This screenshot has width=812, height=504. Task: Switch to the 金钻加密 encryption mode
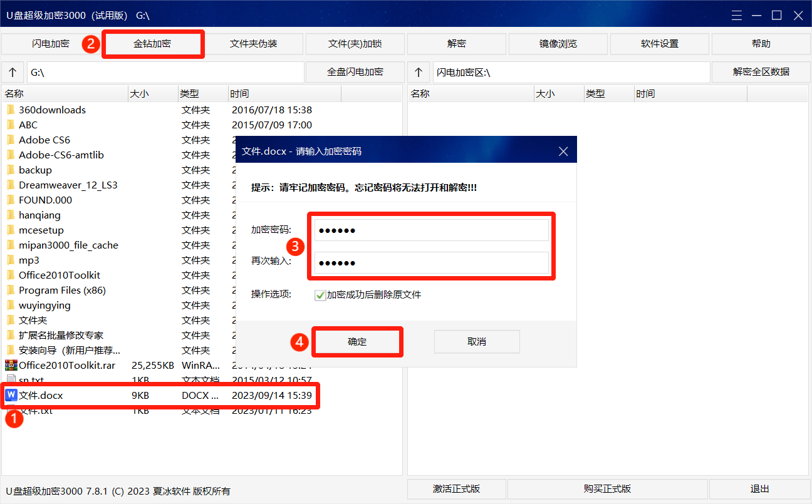click(x=153, y=43)
